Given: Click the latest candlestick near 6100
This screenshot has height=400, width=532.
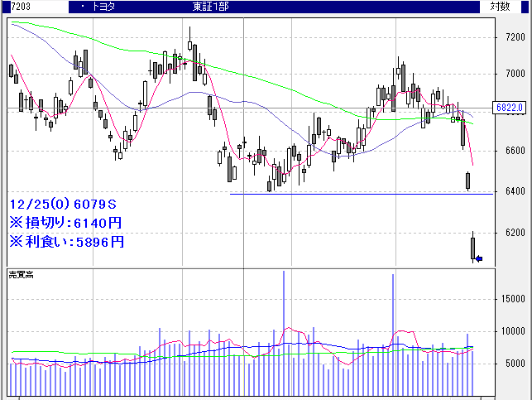Looking at the screenshot, I should pyautogui.click(x=473, y=248).
